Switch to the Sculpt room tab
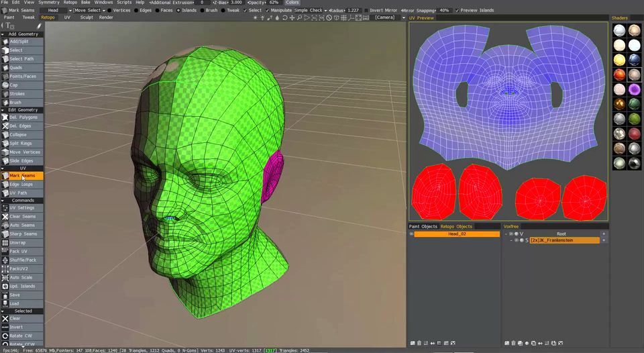This screenshot has width=644, height=353. pos(87,17)
